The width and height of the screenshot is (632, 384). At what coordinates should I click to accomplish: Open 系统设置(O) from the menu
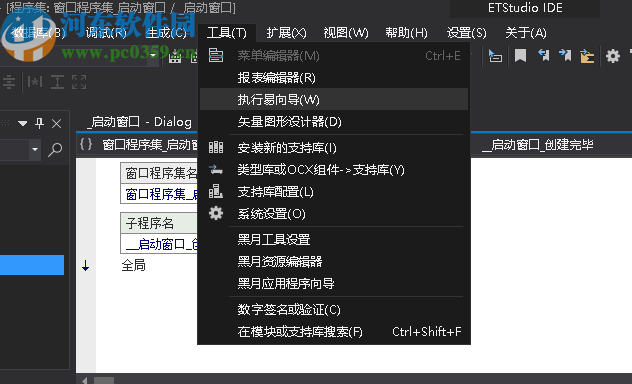(x=334, y=214)
